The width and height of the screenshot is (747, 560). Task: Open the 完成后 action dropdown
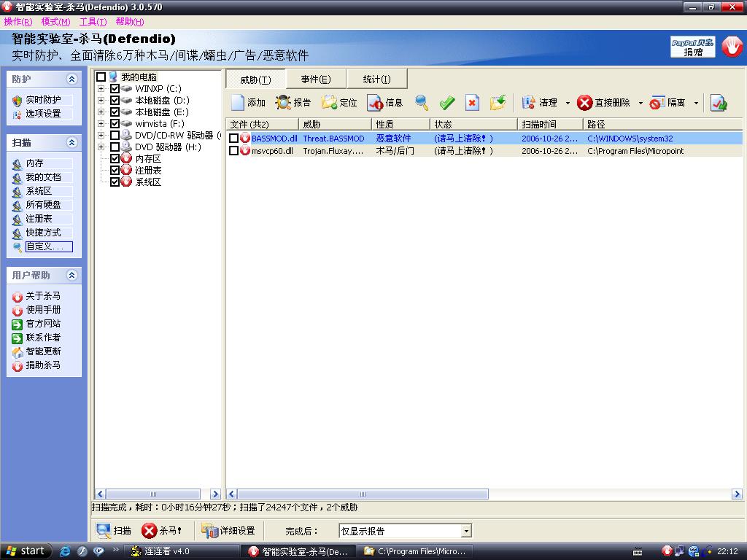(x=466, y=531)
